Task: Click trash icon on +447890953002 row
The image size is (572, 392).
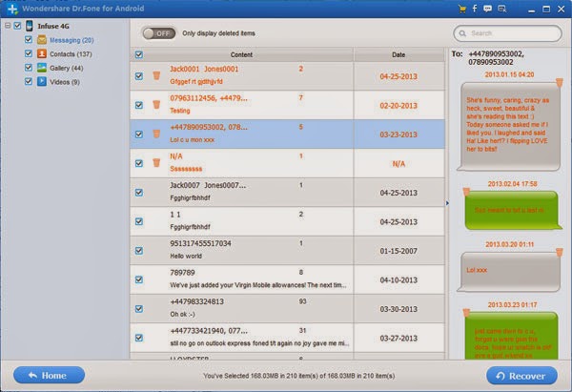Action: (x=156, y=134)
